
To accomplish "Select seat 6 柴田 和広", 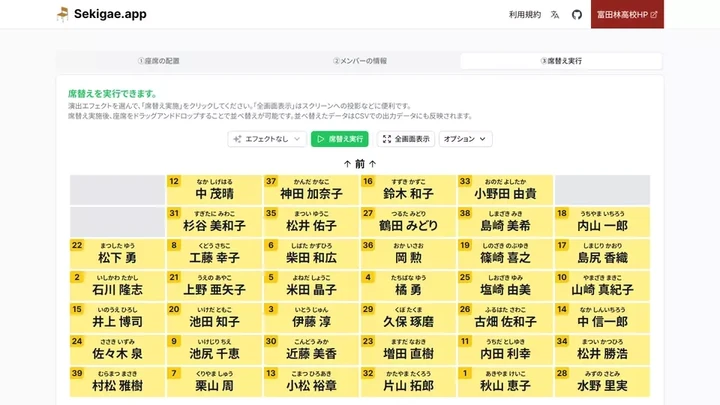I will tap(311, 254).
